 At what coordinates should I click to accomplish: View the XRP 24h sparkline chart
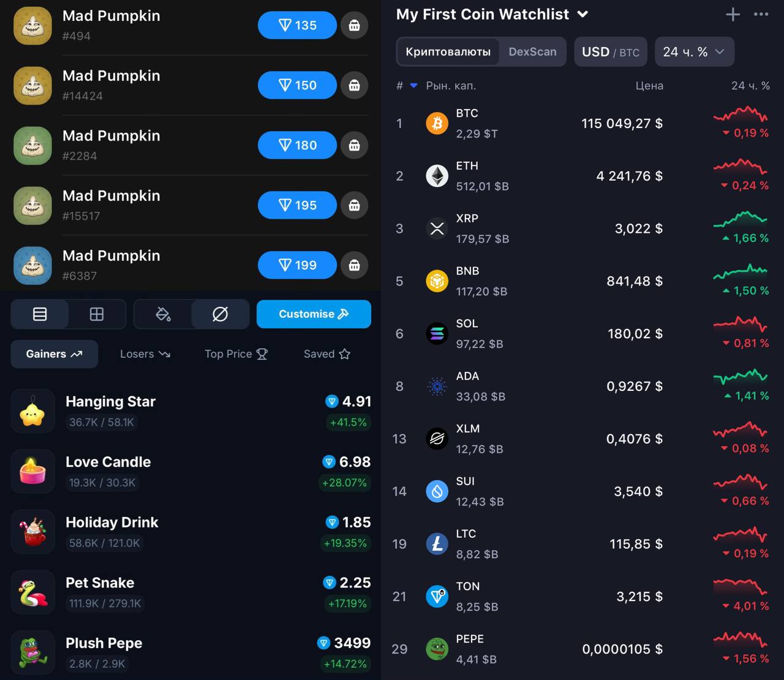(741, 219)
